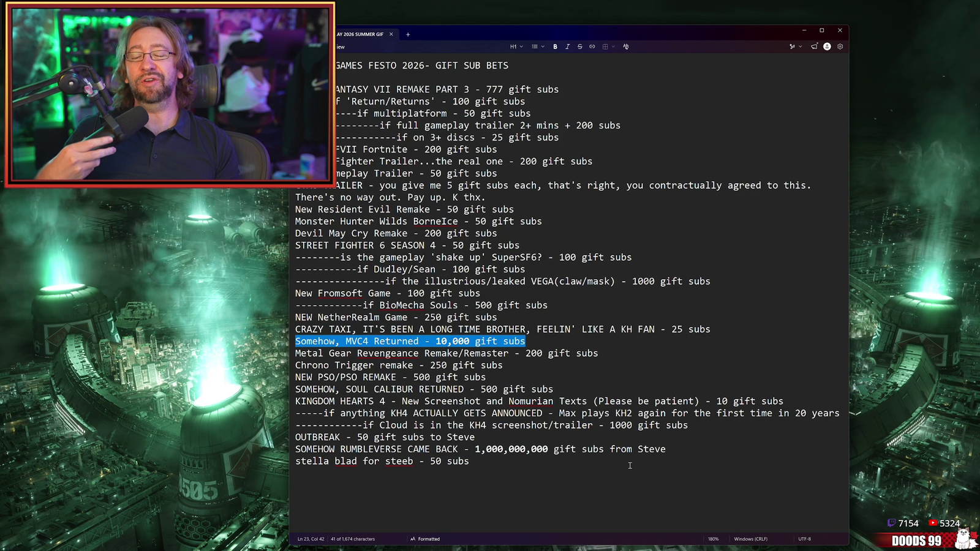Open the View menu
The width and height of the screenshot is (980, 551).
tap(341, 47)
